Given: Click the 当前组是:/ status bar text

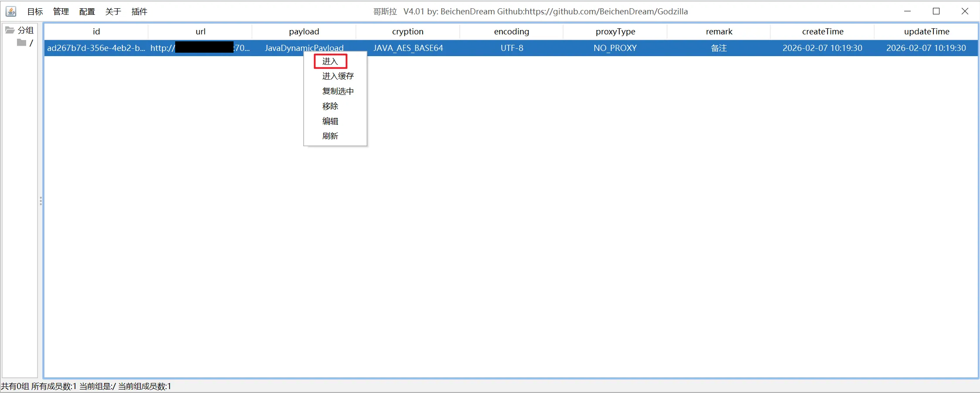Looking at the screenshot, I should click(x=98, y=386).
